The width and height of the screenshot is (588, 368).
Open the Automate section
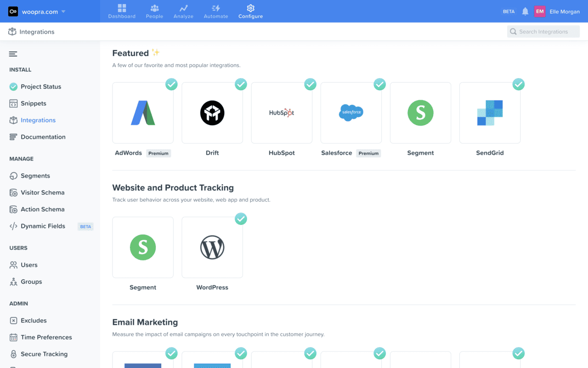215,11
